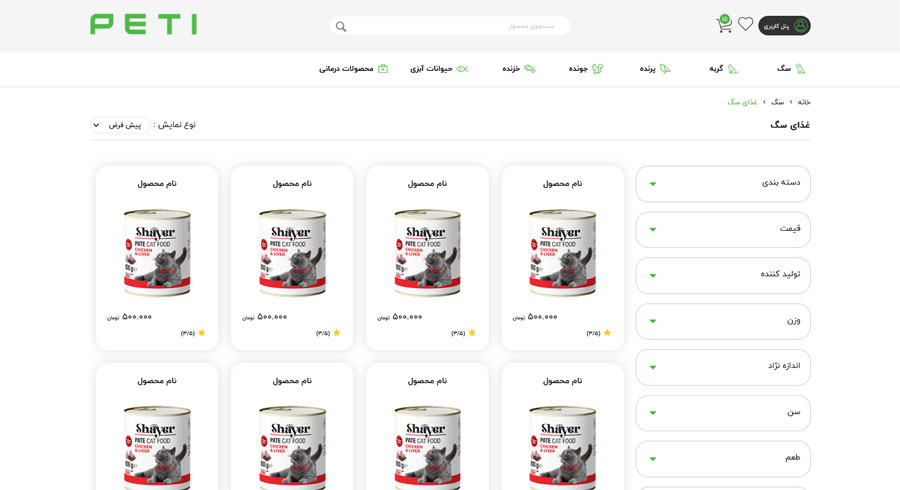Expand the اندازه نژاد filter
This screenshot has width=900, height=490.
(723, 367)
